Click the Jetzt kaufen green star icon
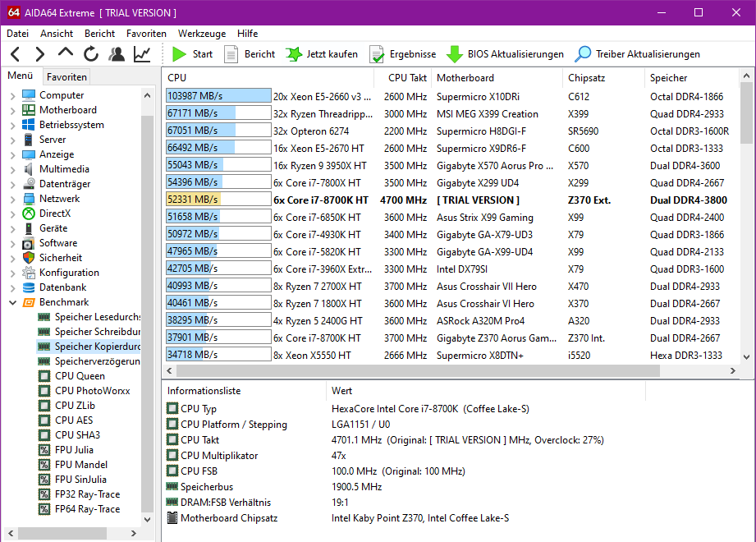 click(294, 54)
